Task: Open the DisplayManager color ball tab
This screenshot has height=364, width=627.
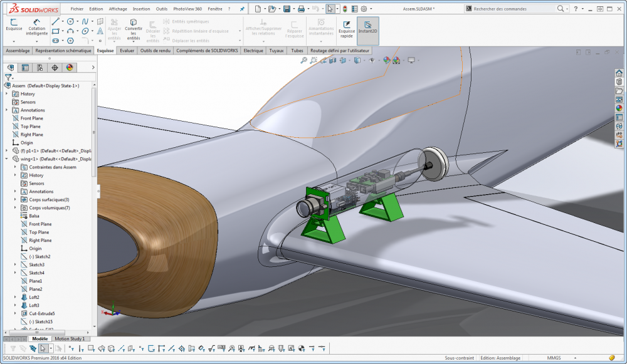Action: pyautogui.click(x=70, y=68)
